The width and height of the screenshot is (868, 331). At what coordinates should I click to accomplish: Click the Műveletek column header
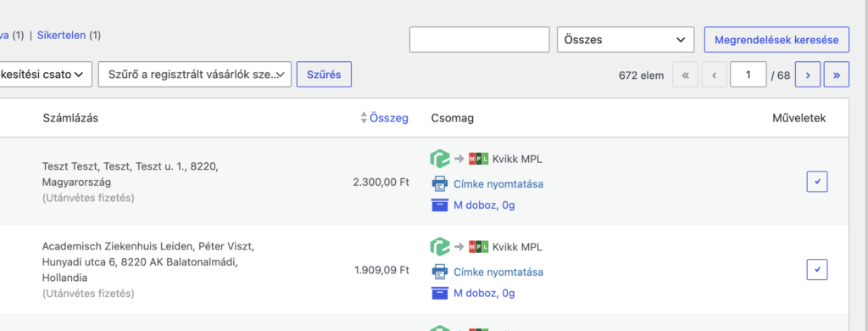coord(799,118)
